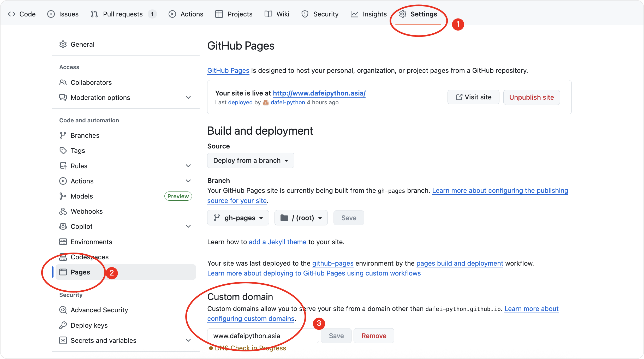Click the GitHub Pages intro link
Image resolution: width=644 pixels, height=359 pixels.
pos(228,70)
